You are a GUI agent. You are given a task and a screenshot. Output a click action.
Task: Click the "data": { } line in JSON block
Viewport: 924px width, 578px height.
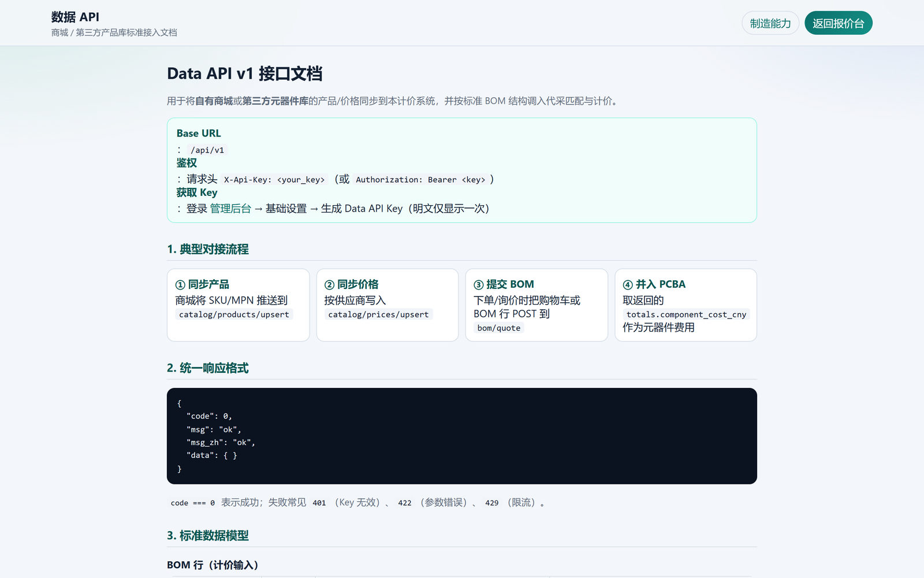(x=211, y=455)
